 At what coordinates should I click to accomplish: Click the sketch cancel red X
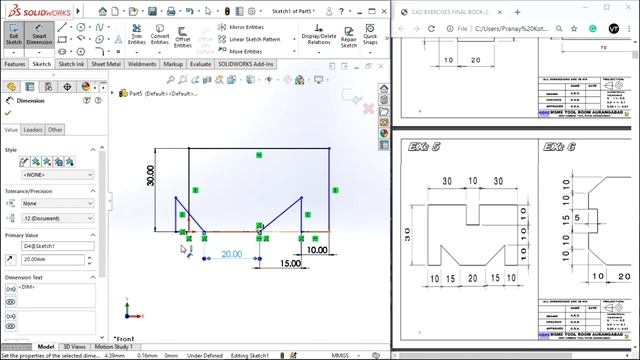point(369,108)
